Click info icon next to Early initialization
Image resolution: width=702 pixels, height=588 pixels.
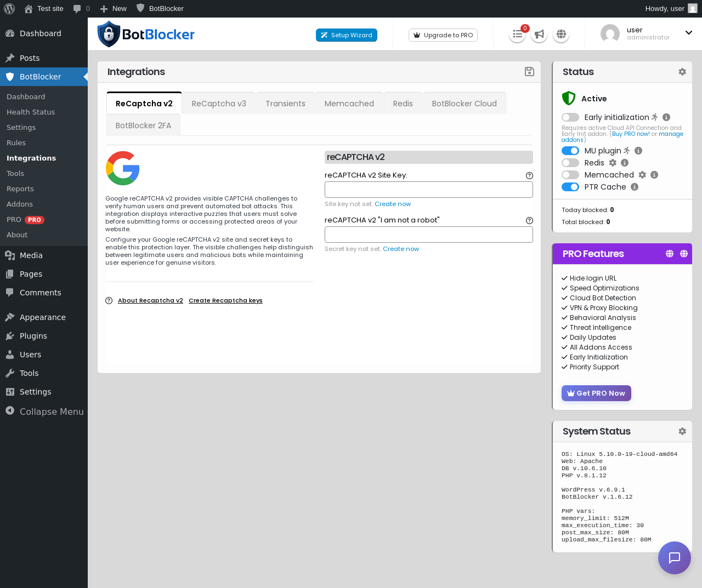click(666, 117)
